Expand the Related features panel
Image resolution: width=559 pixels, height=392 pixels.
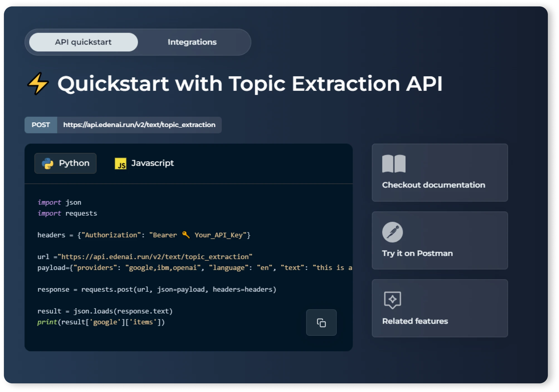(440, 308)
